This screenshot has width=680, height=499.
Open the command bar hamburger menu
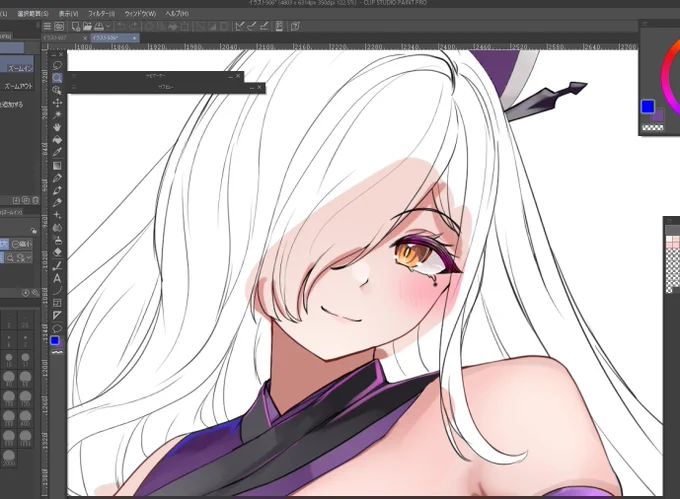pos(47,26)
